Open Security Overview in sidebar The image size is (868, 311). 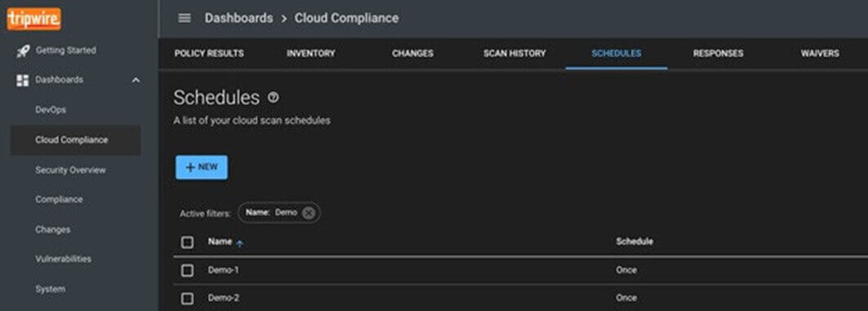tap(70, 170)
